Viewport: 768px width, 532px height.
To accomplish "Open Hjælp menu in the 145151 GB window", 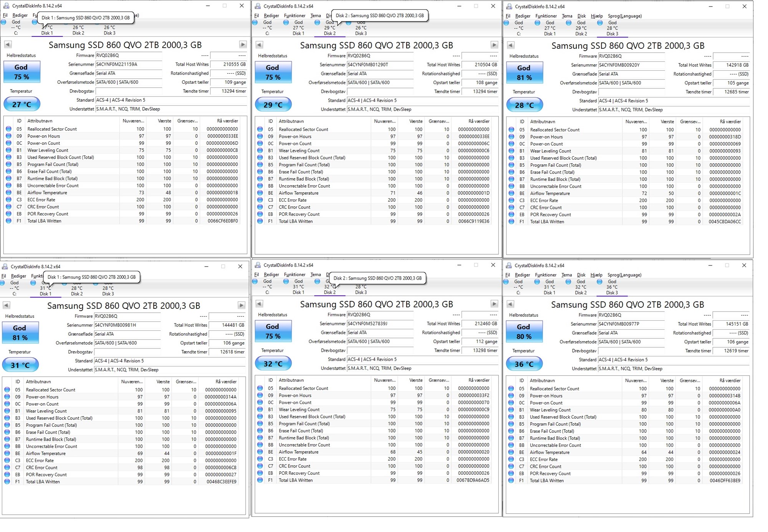I will (596, 275).
